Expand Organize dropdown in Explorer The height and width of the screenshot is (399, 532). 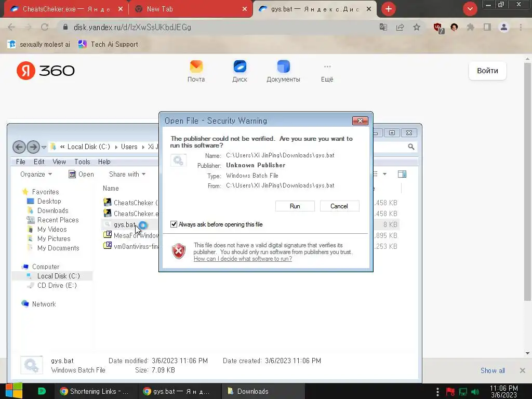(36, 174)
